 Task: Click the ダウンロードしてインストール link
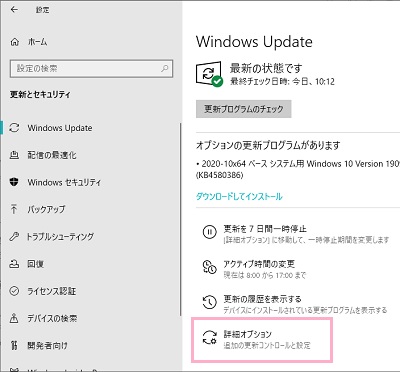[239, 196]
